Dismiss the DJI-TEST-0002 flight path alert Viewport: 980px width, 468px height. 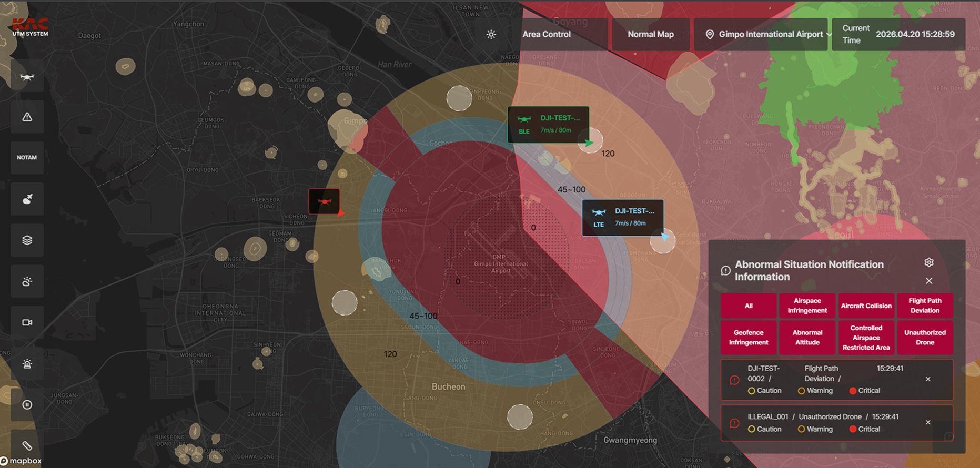click(x=928, y=379)
